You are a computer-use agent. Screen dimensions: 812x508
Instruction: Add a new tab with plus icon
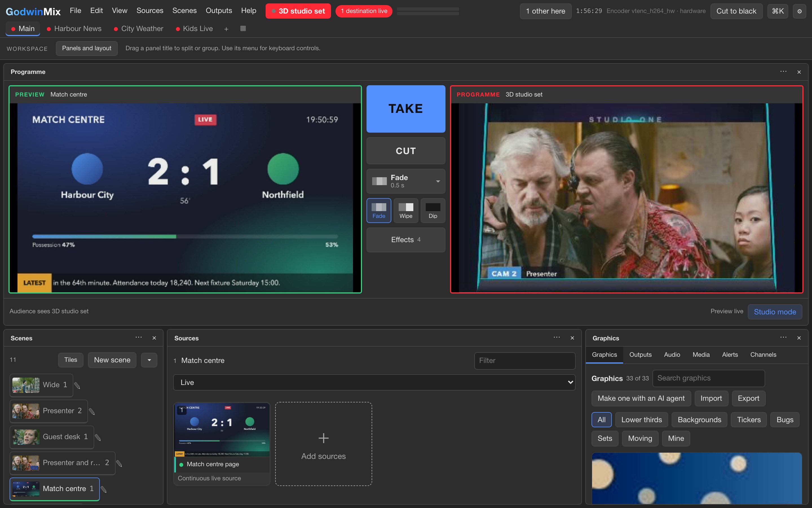pyautogui.click(x=226, y=29)
